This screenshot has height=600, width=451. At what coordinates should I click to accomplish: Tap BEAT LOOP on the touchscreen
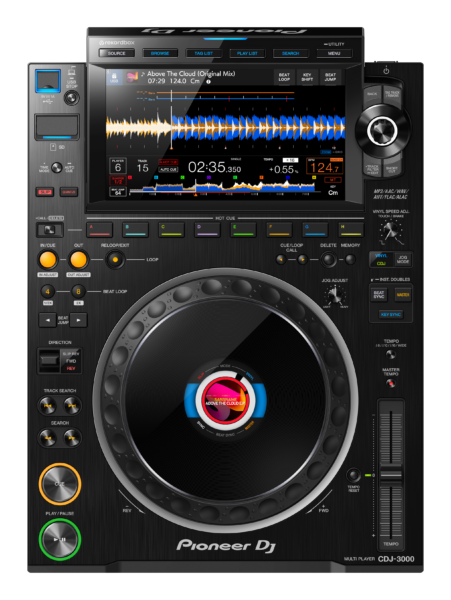(284, 77)
